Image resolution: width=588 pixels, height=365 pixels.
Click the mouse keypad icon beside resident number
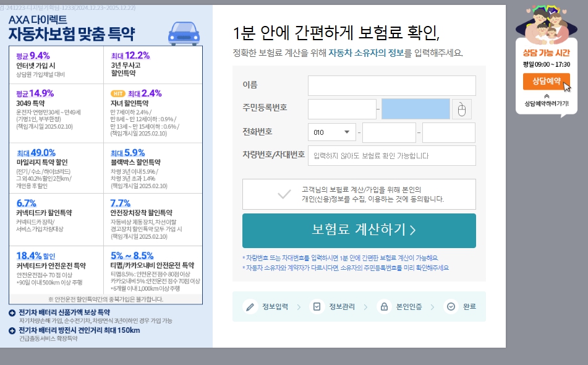point(462,109)
